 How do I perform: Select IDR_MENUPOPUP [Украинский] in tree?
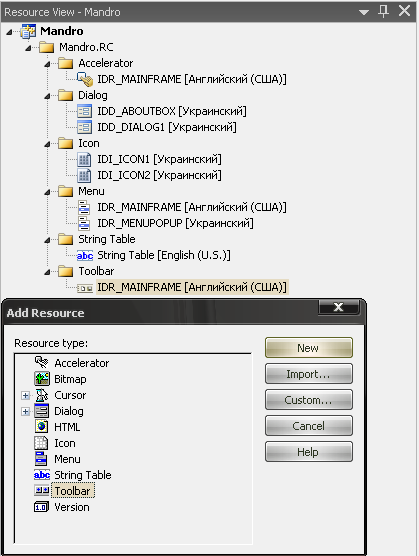175,223
